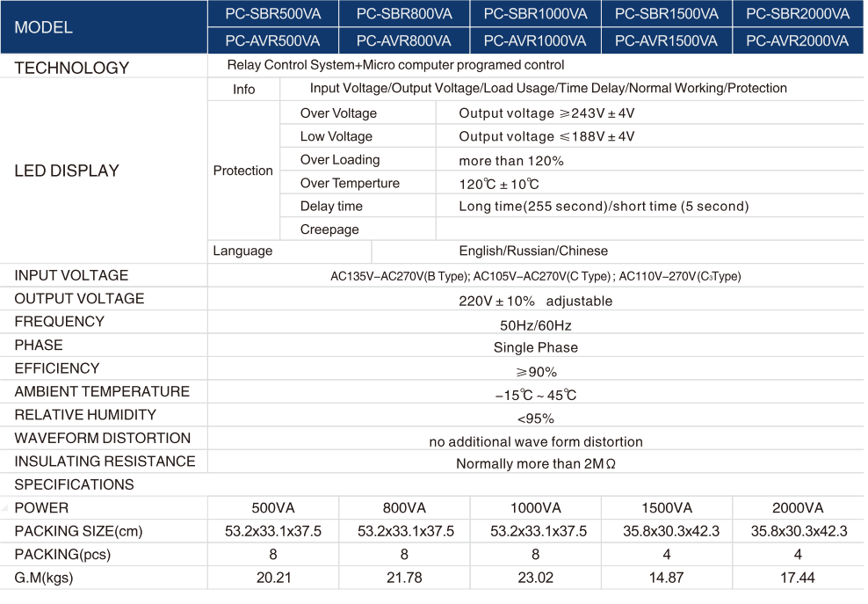Select the 50Hz/60Hz frequency value
The width and height of the screenshot is (868, 604).
[535, 325]
